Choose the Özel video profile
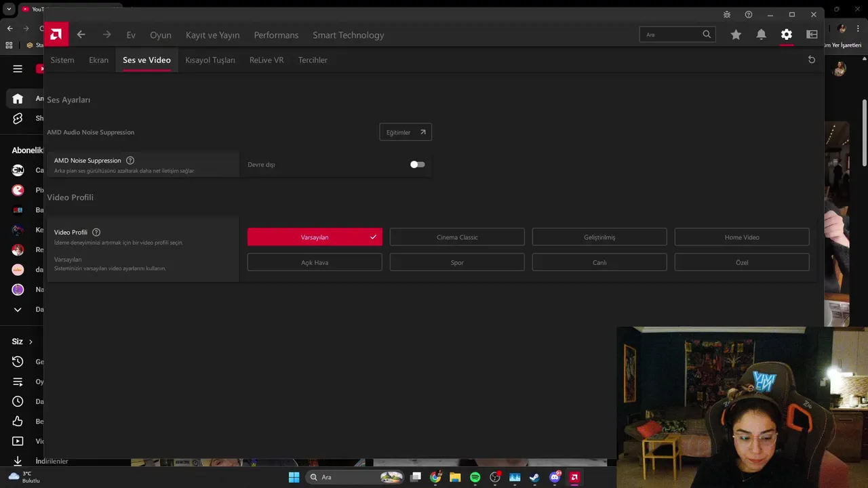 tap(742, 262)
